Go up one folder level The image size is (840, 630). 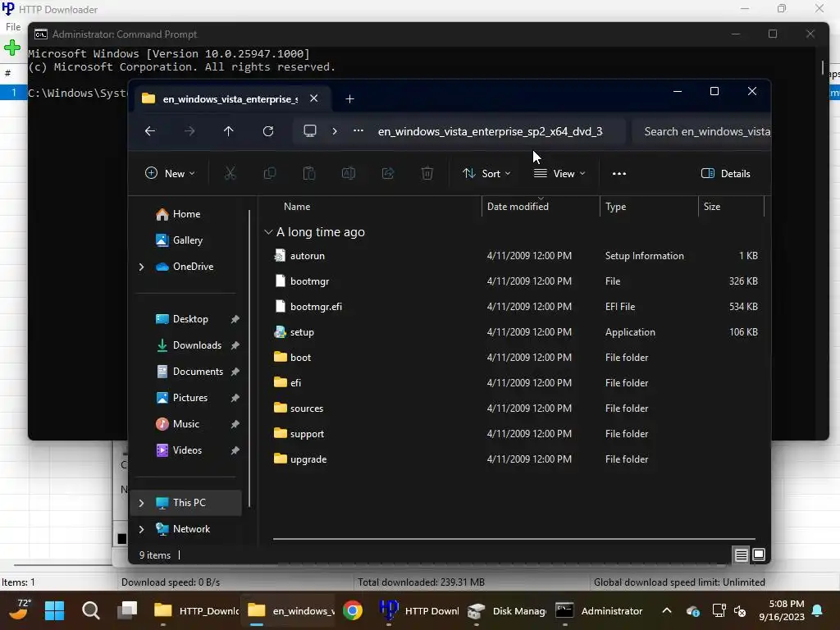[229, 131]
